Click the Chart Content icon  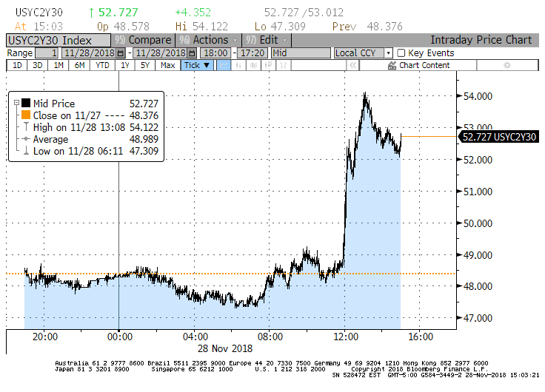tap(392, 65)
